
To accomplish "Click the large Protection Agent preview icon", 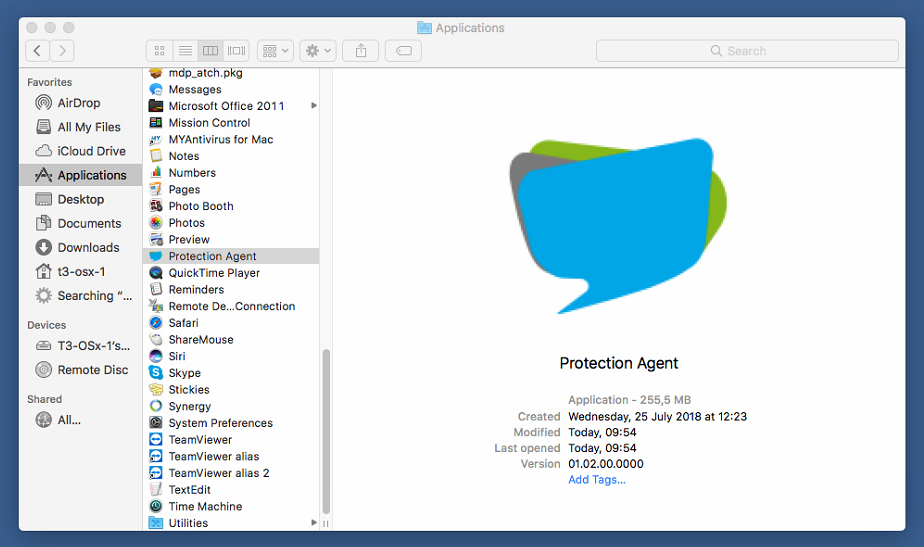I will click(x=618, y=226).
